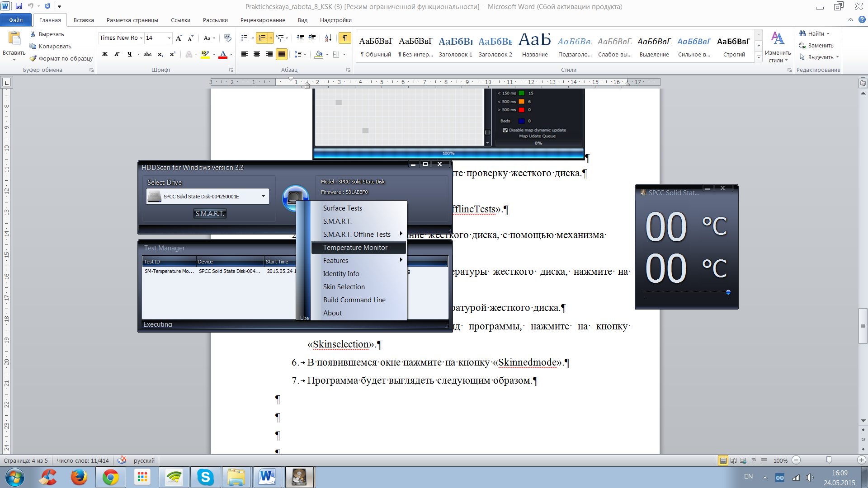The image size is (868, 488).
Task: Click the red font color swatch
Action: click(x=223, y=54)
